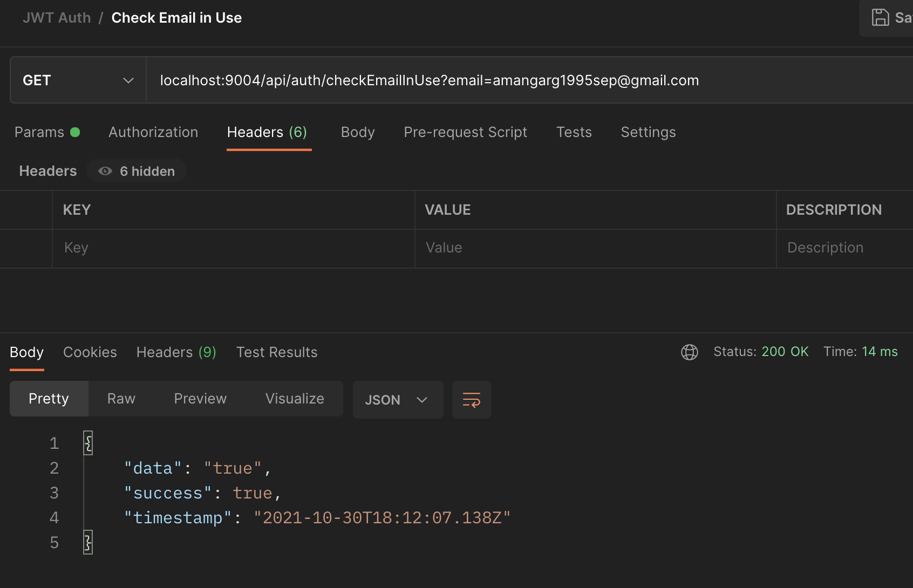Click the DESCRIPTION column header

click(834, 210)
